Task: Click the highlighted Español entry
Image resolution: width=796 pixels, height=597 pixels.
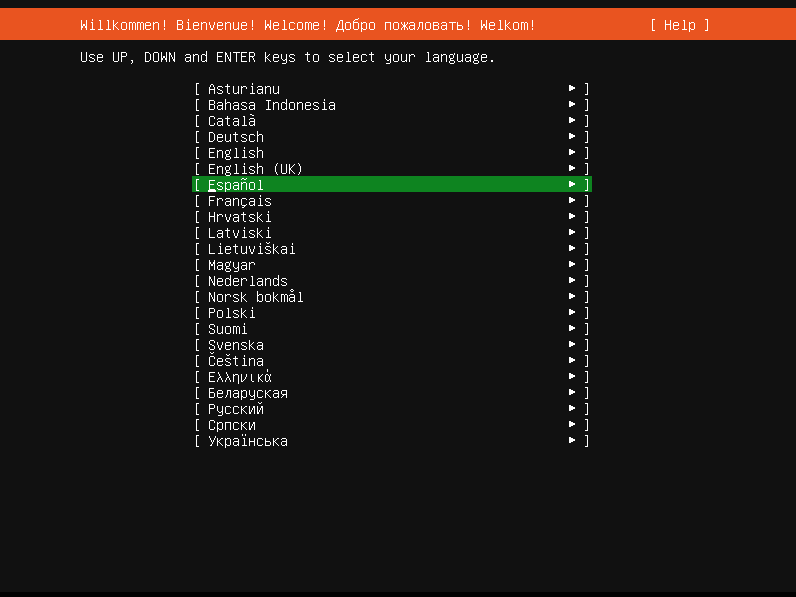Action: [235, 185]
